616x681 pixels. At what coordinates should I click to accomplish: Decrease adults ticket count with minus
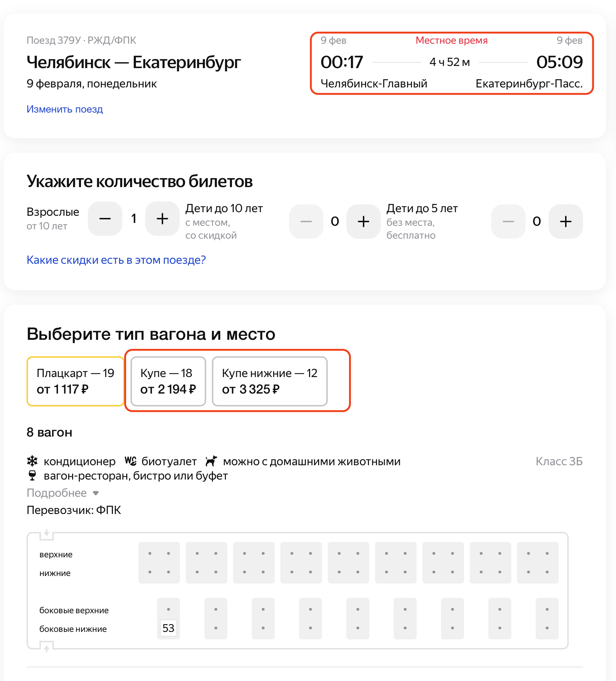pyautogui.click(x=105, y=219)
